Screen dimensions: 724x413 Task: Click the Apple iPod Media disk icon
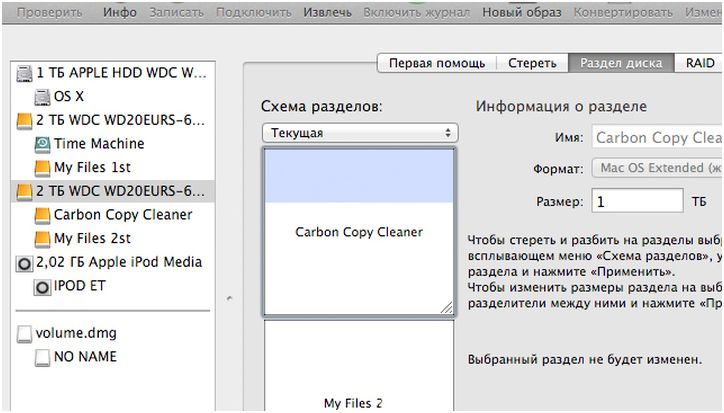pyautogui.click(x=24, y=263)
